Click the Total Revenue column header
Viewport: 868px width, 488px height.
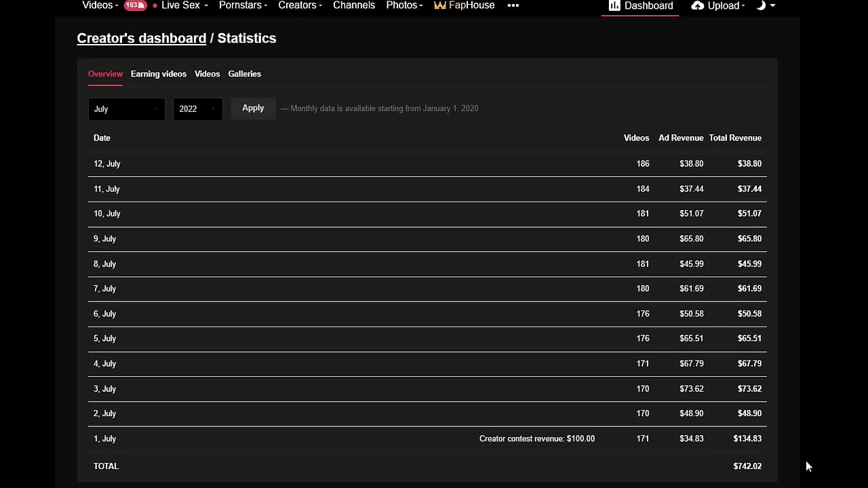point(735,138)
